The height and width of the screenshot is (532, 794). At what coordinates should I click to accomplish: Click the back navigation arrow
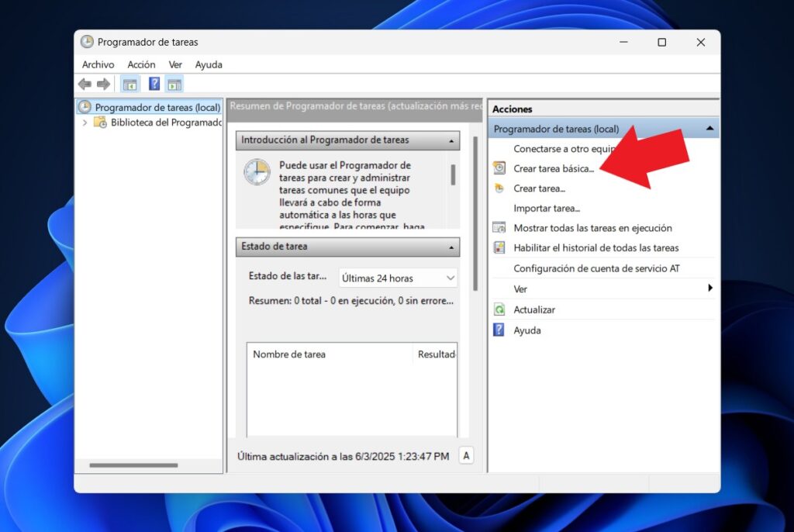(x=85, y=84)
